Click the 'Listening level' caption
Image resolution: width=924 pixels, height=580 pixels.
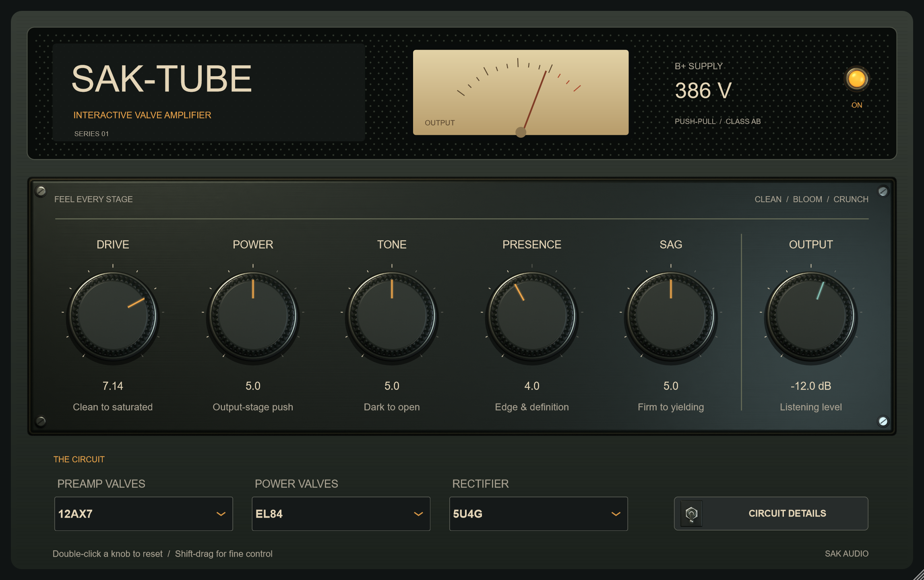(811, 407)
